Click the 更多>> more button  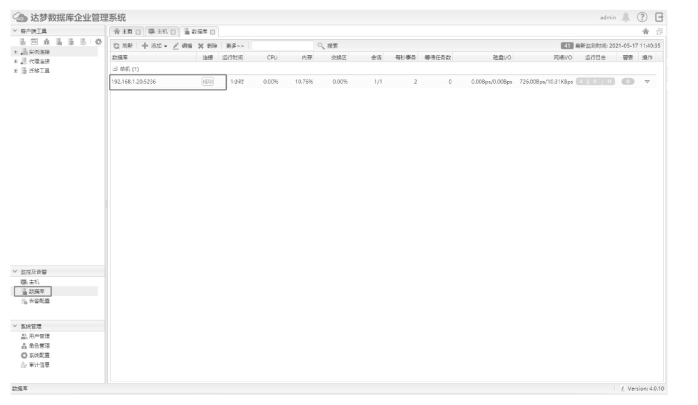pos(235,45)
